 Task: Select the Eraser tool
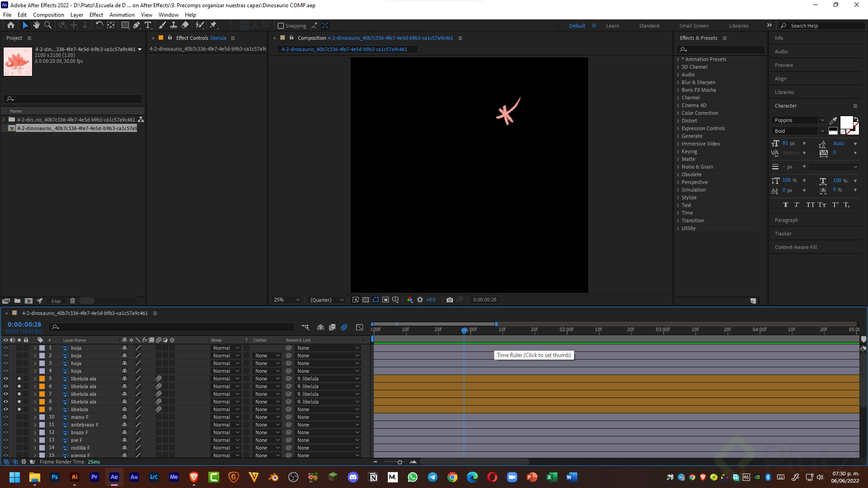185,25
